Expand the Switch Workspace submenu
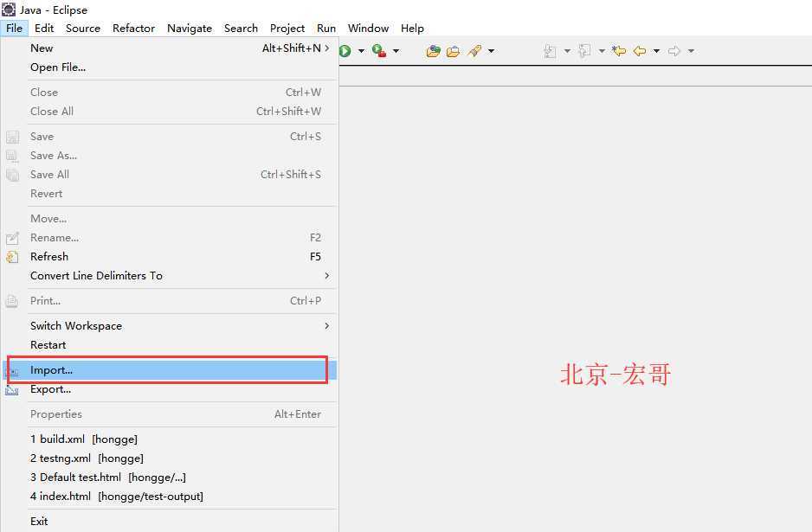Screen dimensions: 812x532 coord(170,326)
